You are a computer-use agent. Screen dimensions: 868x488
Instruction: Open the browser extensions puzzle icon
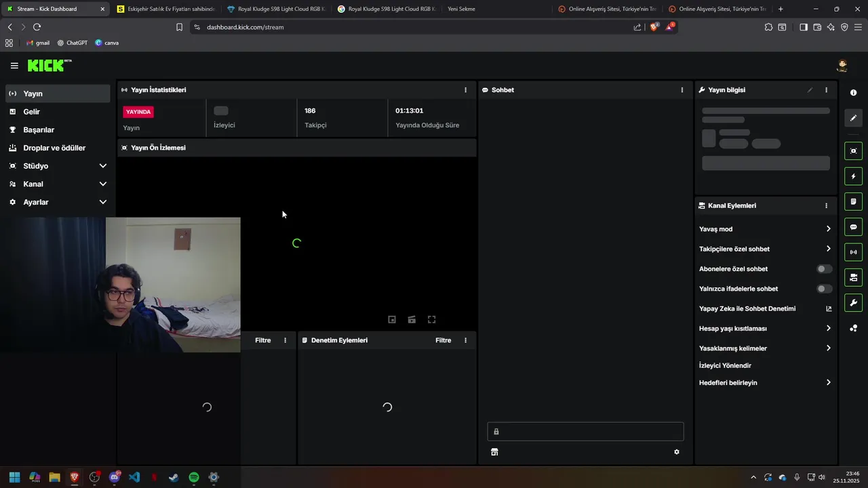(768, 27)
